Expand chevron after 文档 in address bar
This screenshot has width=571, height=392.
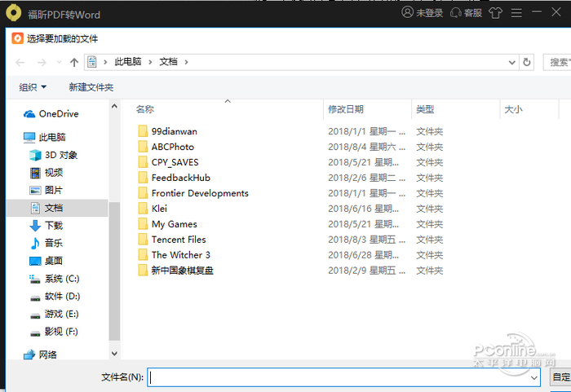(x=187, y=62)
